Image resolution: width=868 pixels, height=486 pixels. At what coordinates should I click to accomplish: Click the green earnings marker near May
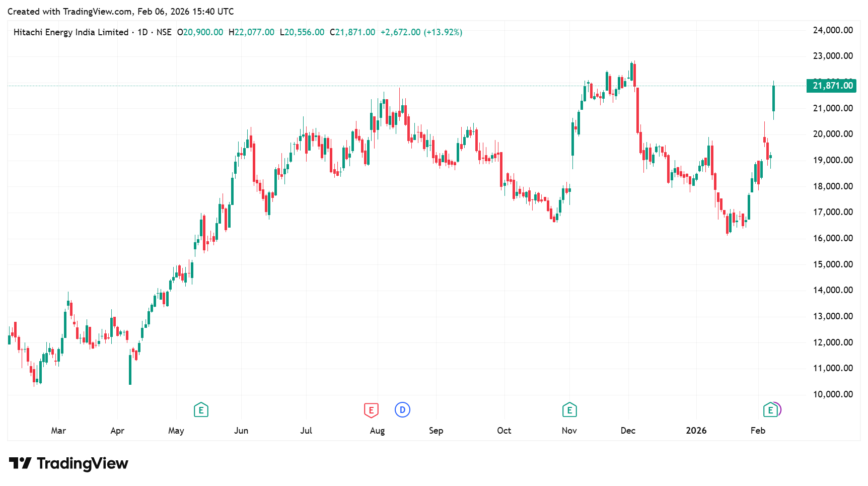click(201, 410)
